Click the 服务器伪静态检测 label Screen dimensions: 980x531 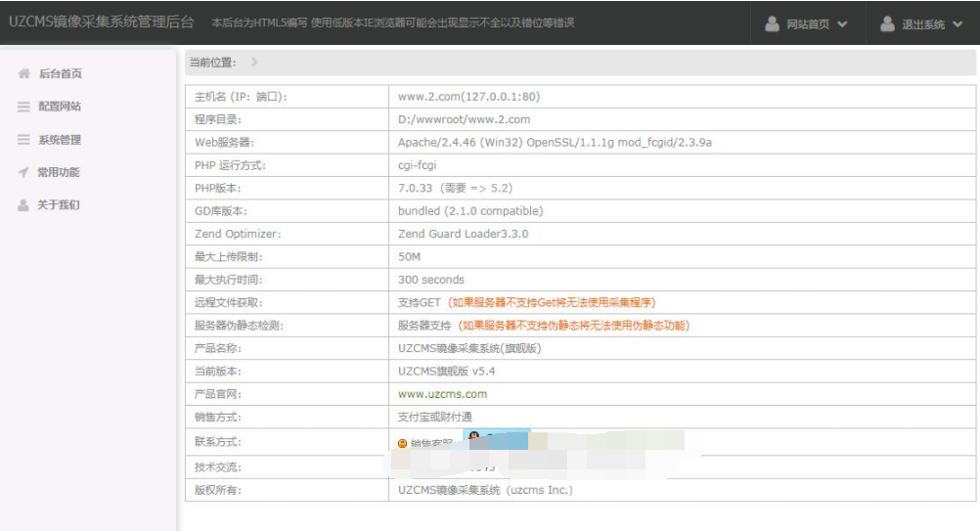tap(239, 326)
